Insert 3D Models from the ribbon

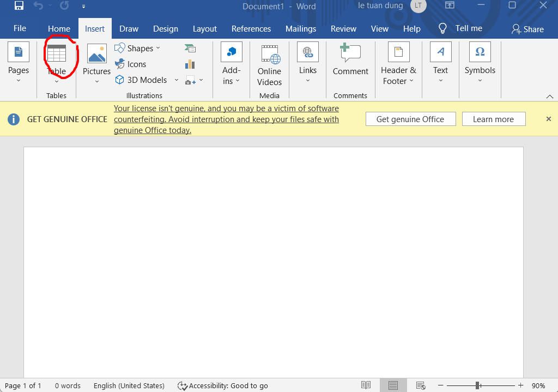point(141,80)
